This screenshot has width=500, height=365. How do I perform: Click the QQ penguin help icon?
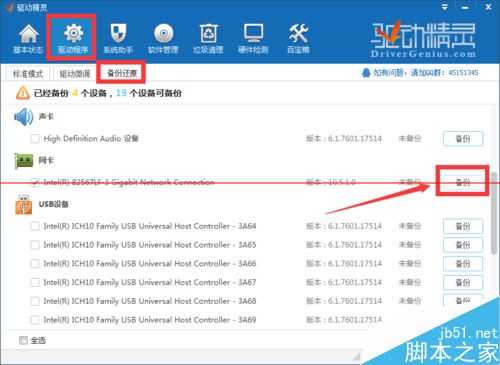click(366, 73)
